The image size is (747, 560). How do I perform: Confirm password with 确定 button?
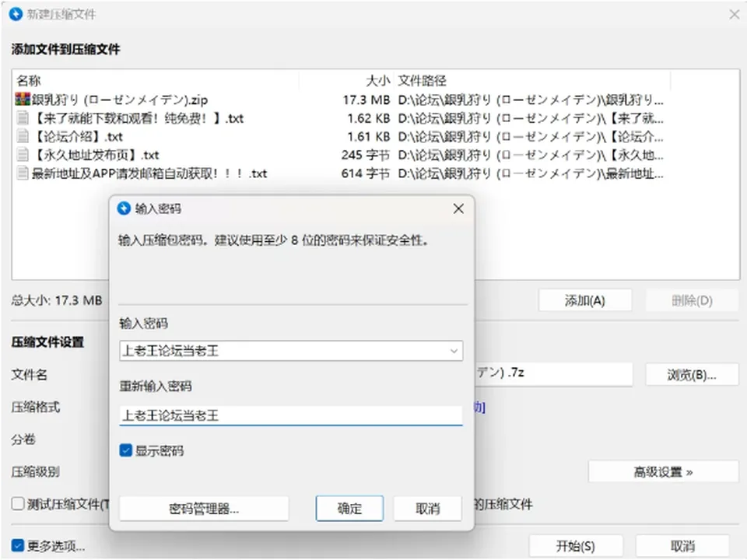(349, 509)
